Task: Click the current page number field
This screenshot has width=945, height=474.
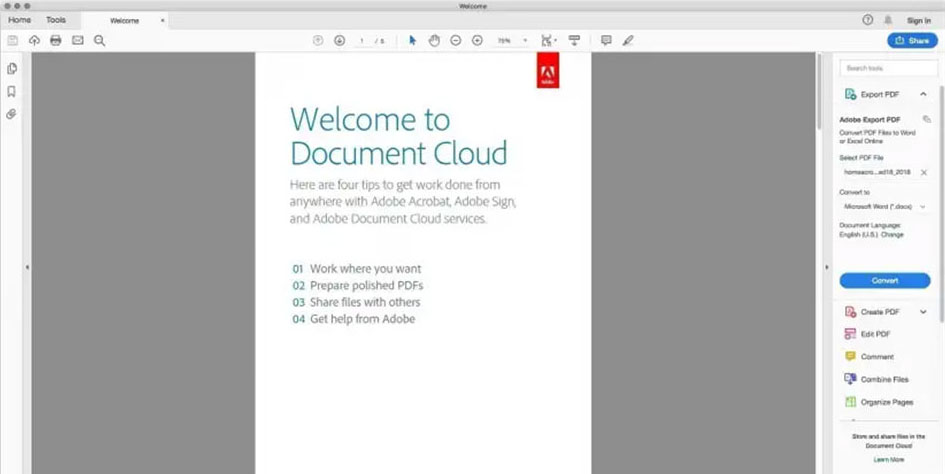Action: pyautogui.click(x=362, y=40)
